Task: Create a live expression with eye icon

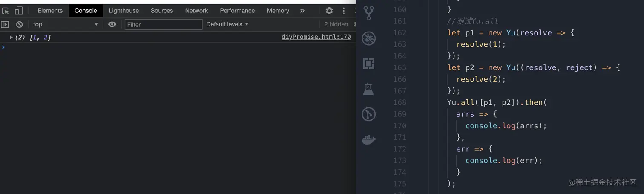Action: 112,24
